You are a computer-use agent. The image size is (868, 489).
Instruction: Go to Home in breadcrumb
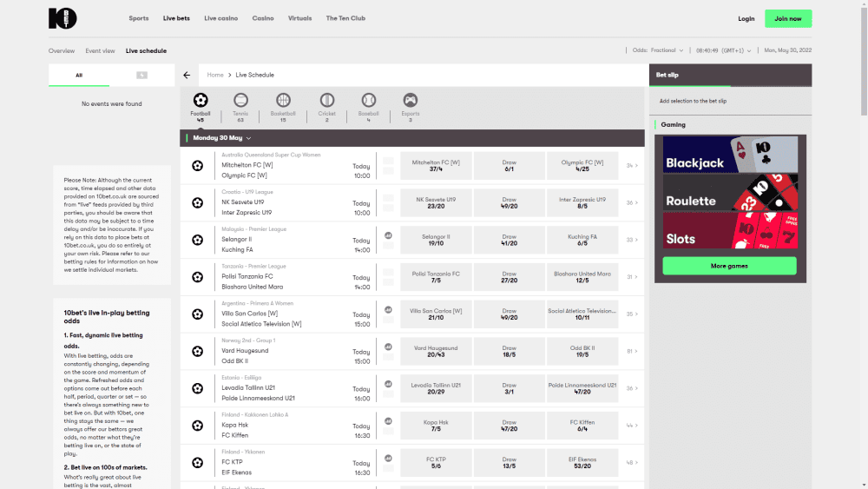click(x=215, y=75)
